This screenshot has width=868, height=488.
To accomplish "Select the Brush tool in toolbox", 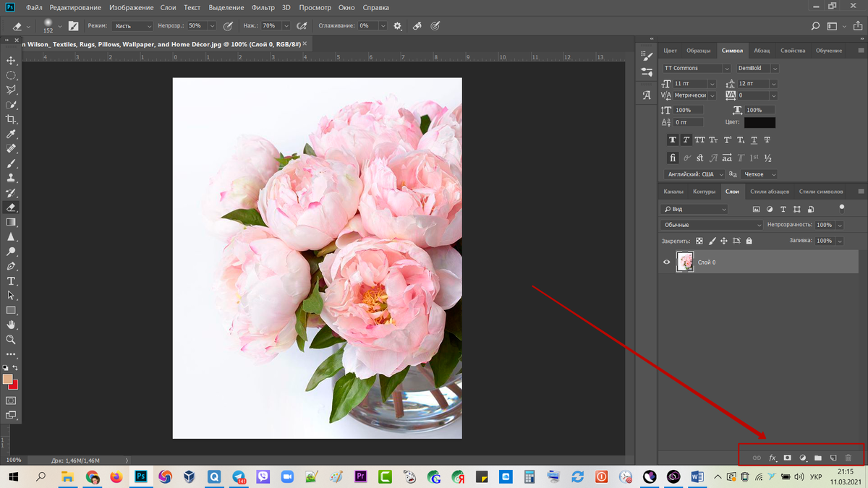I will tap(11, 163).
